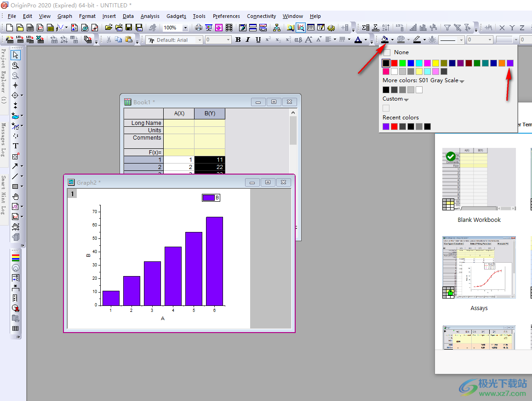Open the zoom level 100% dropdown
Screen dimensions: 532x401
[x=185, y=28]
